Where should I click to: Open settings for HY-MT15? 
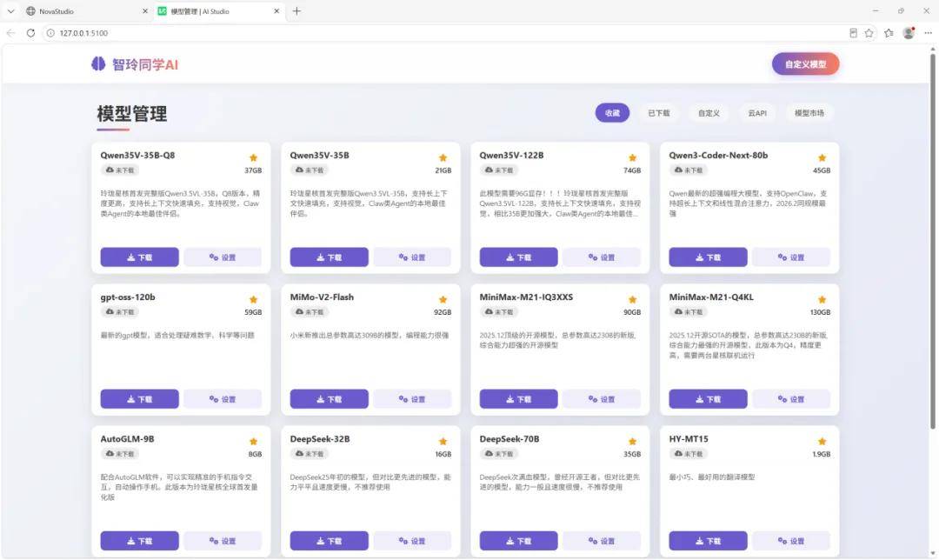tap(791, 541)
